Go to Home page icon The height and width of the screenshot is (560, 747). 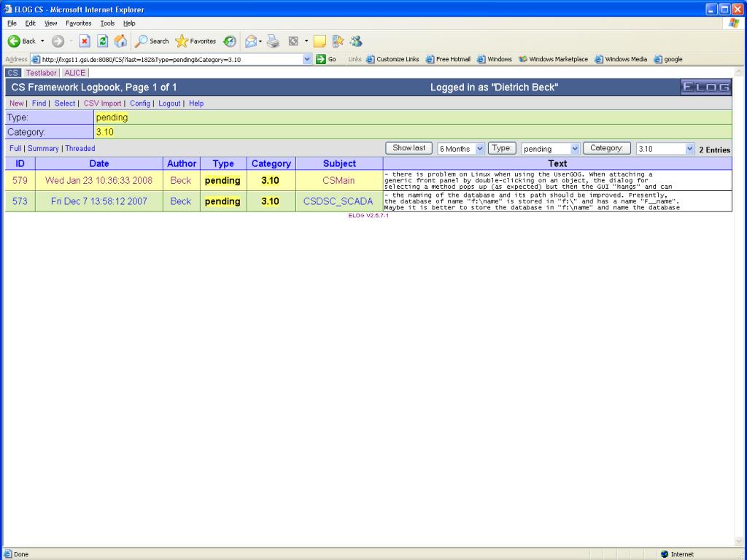(x=120, y=42)
